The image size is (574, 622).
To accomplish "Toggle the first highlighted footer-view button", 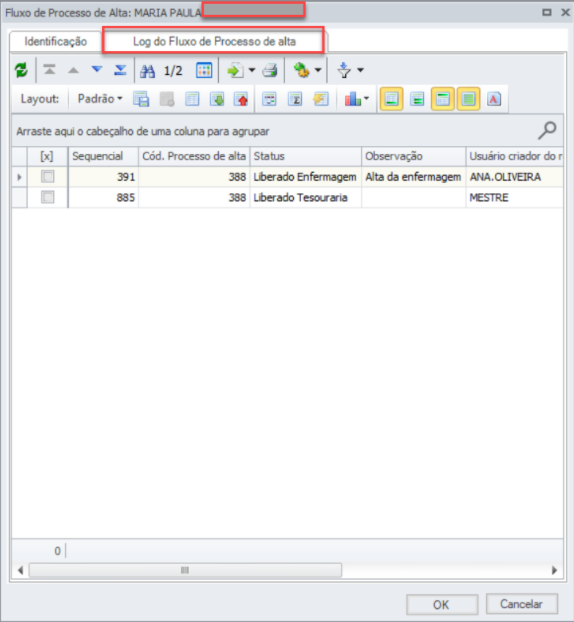I will point(392,99).
